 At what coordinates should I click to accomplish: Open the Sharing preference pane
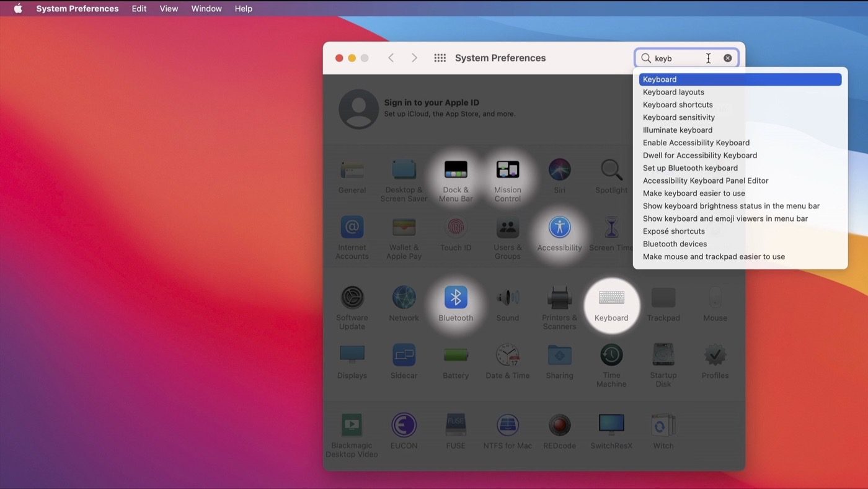point(559,355)
